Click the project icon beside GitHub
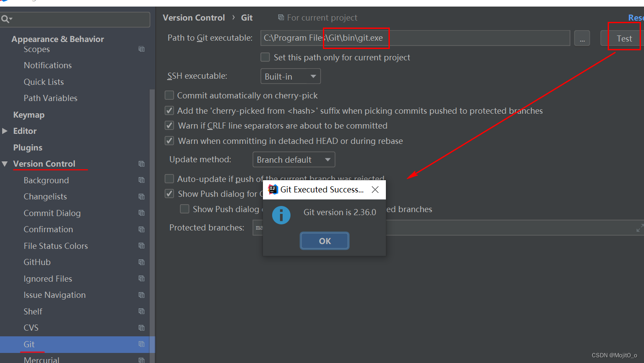 141,262
